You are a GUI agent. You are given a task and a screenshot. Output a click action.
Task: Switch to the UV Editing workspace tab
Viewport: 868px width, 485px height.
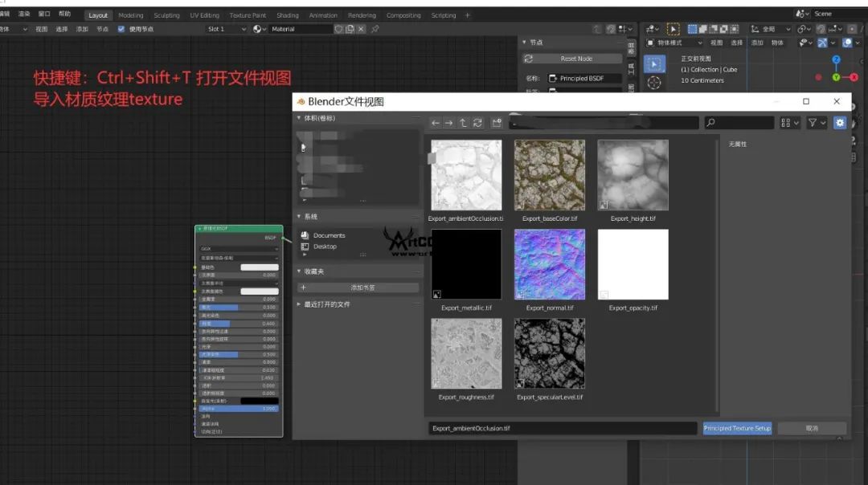coord(205,15)
